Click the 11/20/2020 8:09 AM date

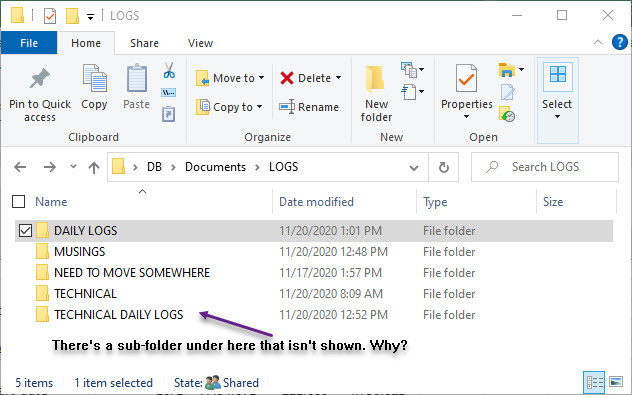point(331,294)
